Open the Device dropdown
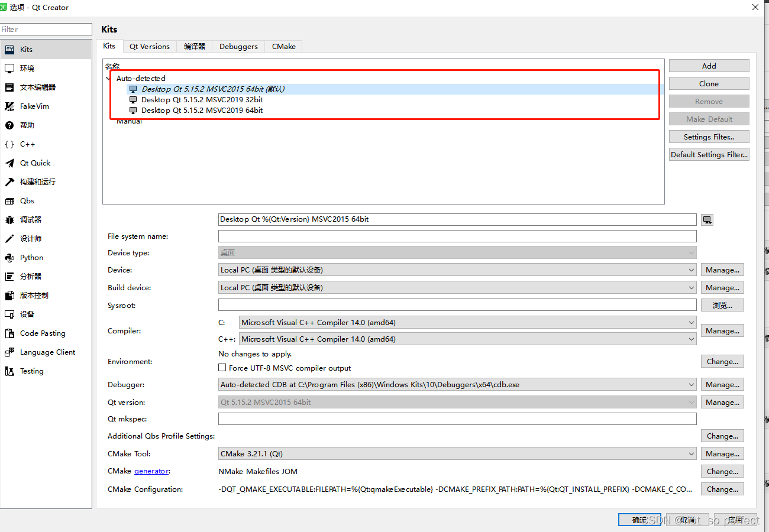 pyautogui.click(x=457, y=270)
